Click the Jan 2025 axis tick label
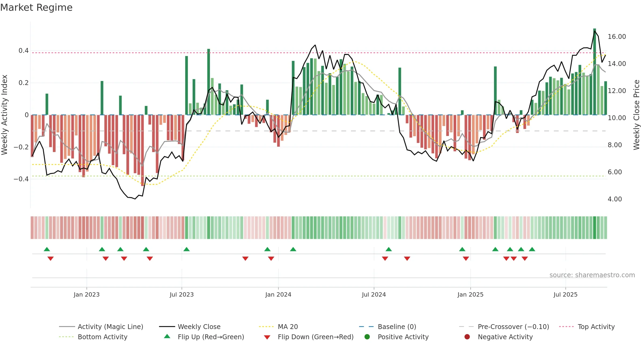The height and width of the screenshot is (362, 644). (470, 294)
